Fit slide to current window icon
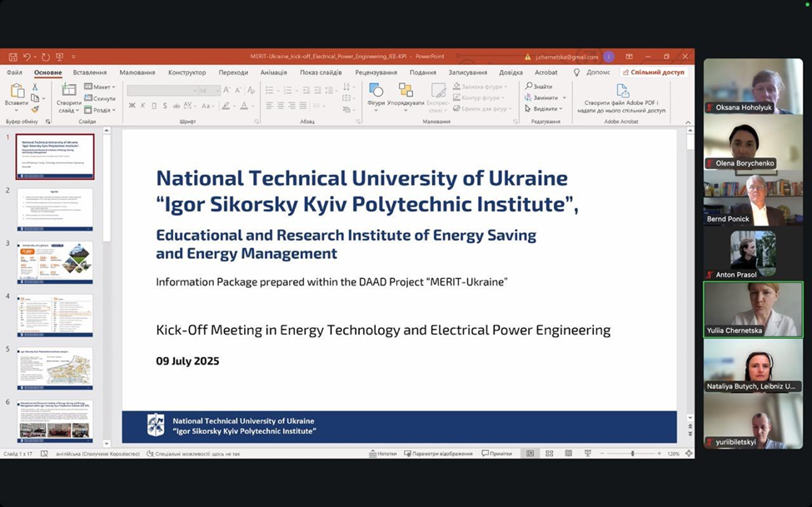 (x=688, y=453)
